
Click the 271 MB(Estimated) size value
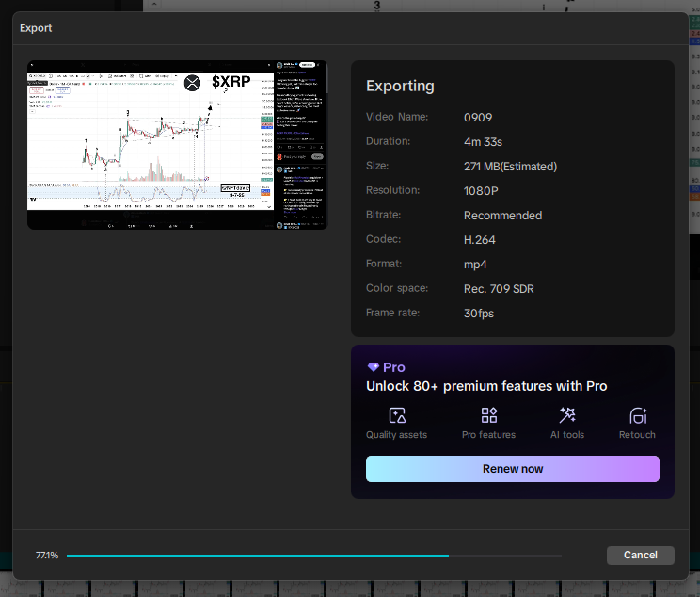[x=510, y=167]
